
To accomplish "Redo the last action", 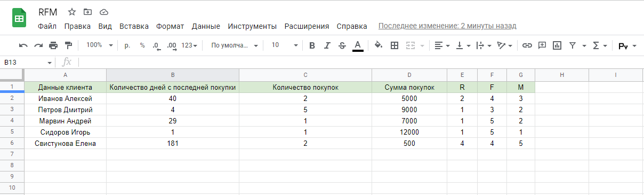I will pos(38,45).
